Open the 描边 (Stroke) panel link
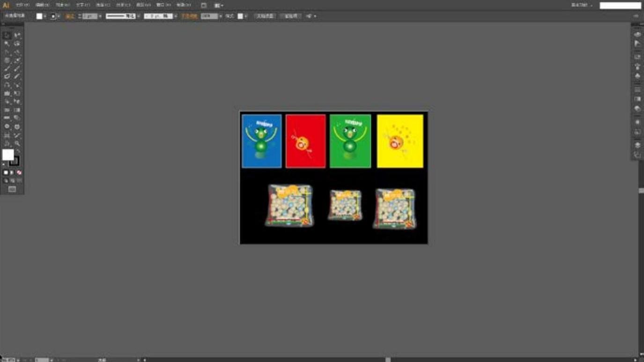This screenshot has height=362, width=644. click(x=69, y=16)
